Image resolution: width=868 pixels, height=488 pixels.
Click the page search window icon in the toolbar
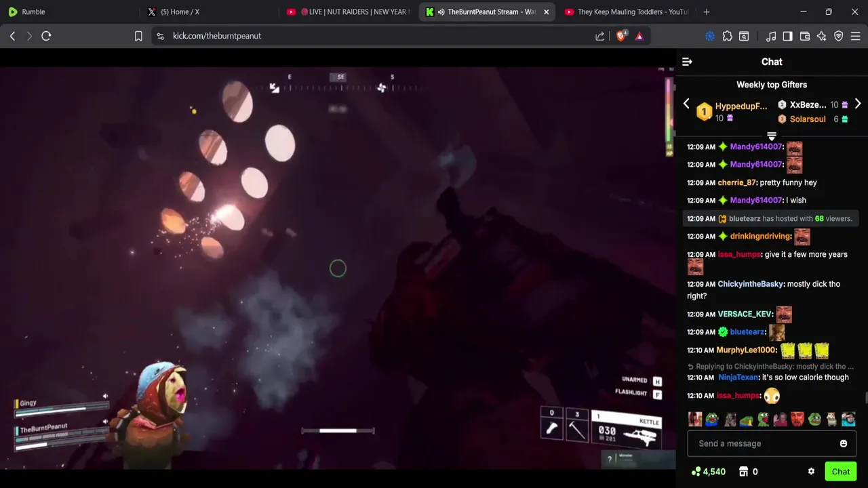[744, 36]
